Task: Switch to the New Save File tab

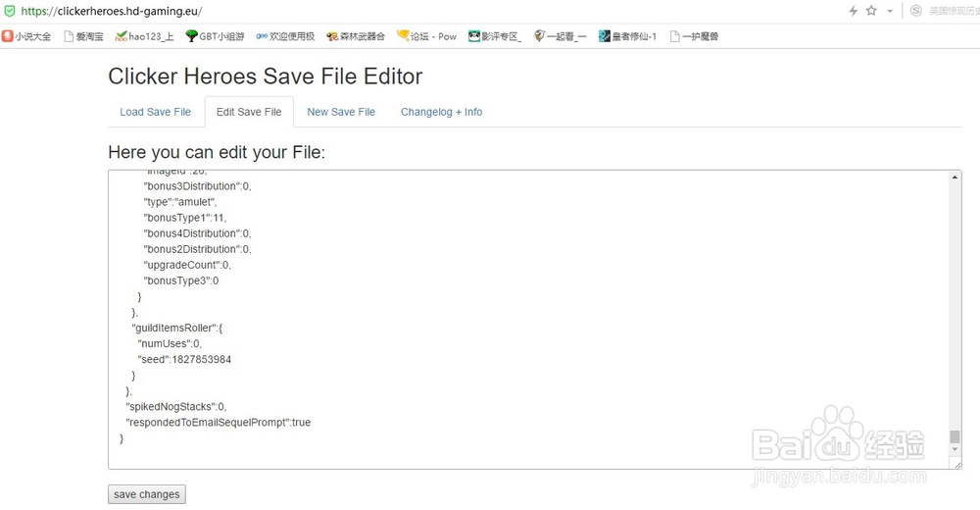Action: [341, 112]
